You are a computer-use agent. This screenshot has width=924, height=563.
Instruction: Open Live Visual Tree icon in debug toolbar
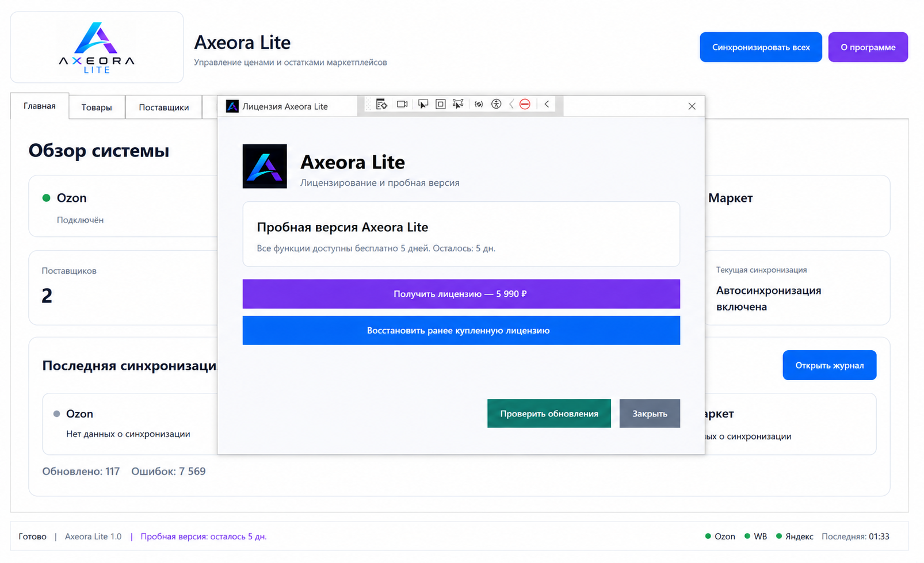coord(381,104)
